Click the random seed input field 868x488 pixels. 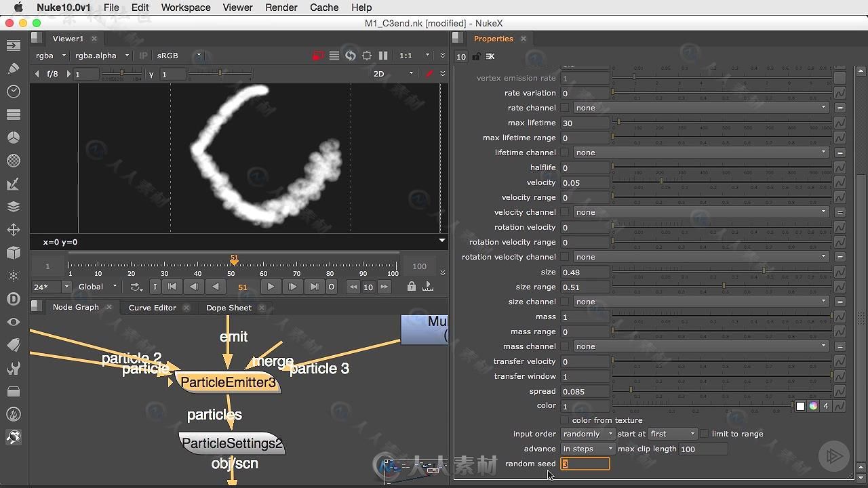[585, 464]
